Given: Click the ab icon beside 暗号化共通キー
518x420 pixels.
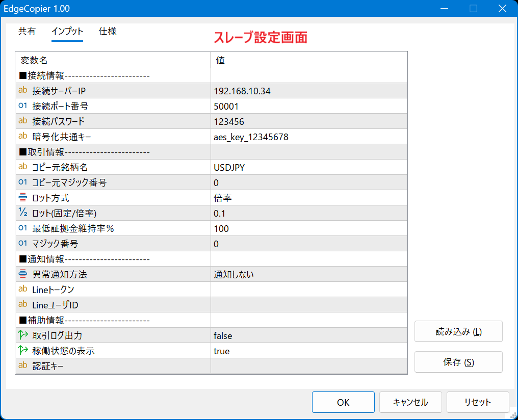Looking at the screenshot, I should [23, 137].
